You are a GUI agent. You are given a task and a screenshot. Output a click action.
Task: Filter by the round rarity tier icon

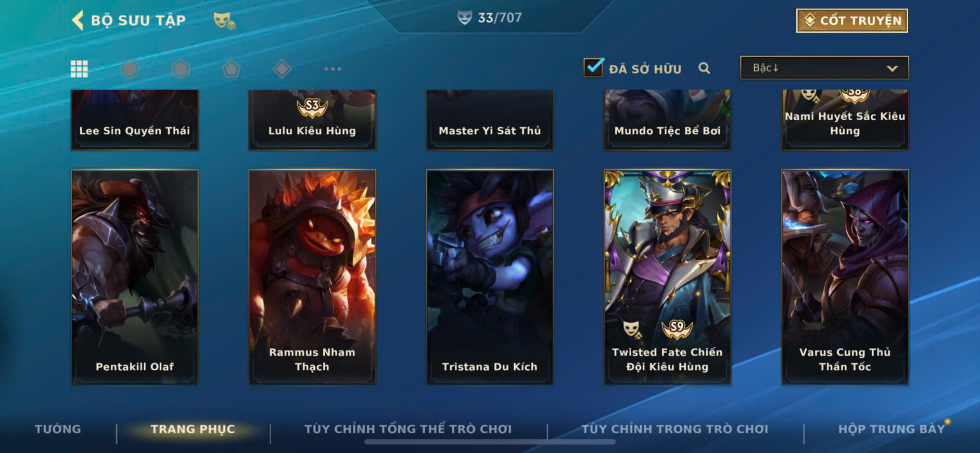pyautogui.click(x=130, y=69)
